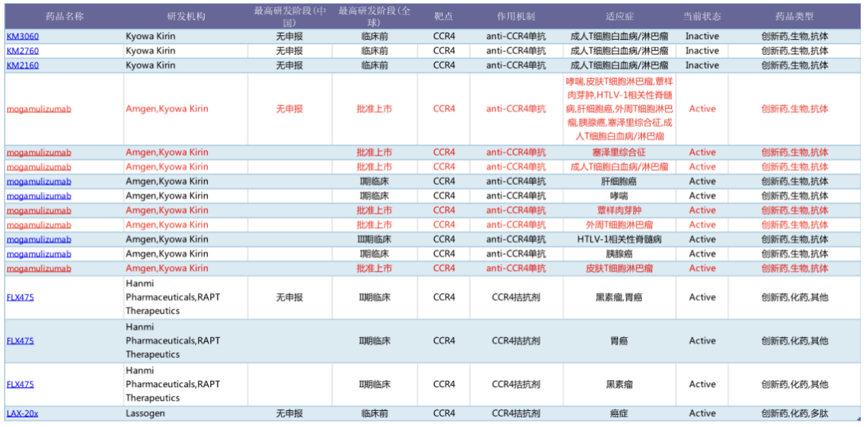Open mogamulizumab link in the 塞泽里综合征 row
The image size is (868, 427).
(x=39, y=152)
